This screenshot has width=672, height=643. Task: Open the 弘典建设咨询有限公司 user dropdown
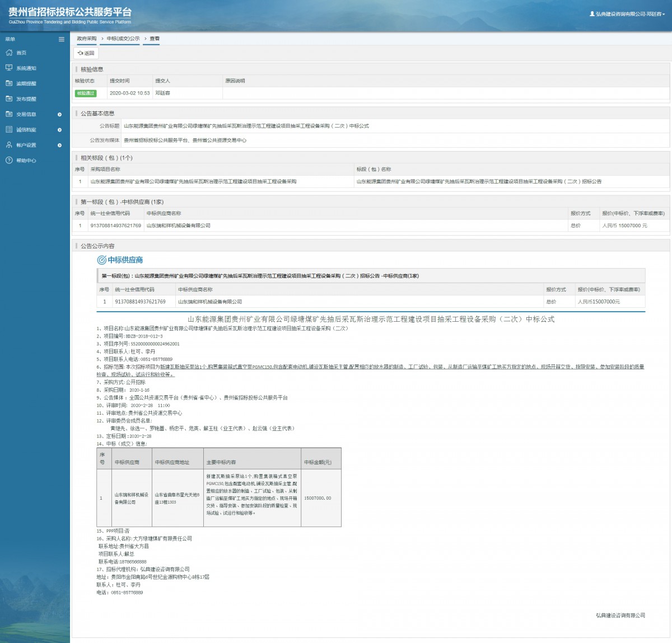(x=627, y=14)
